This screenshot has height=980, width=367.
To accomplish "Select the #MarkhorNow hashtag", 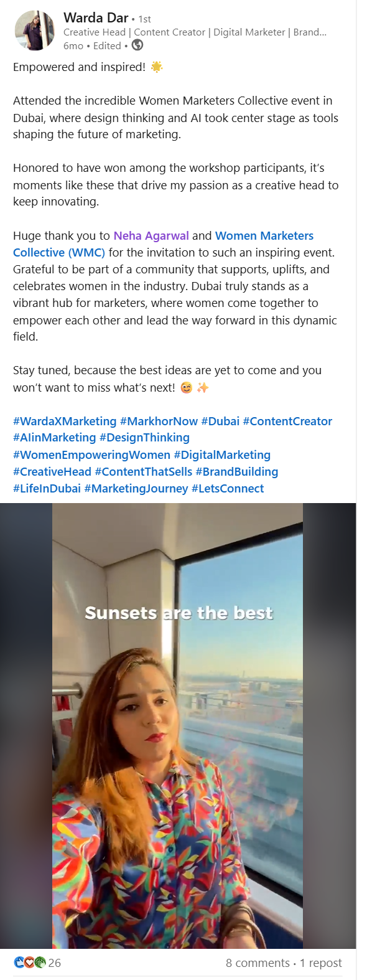I will pos(159,422).
